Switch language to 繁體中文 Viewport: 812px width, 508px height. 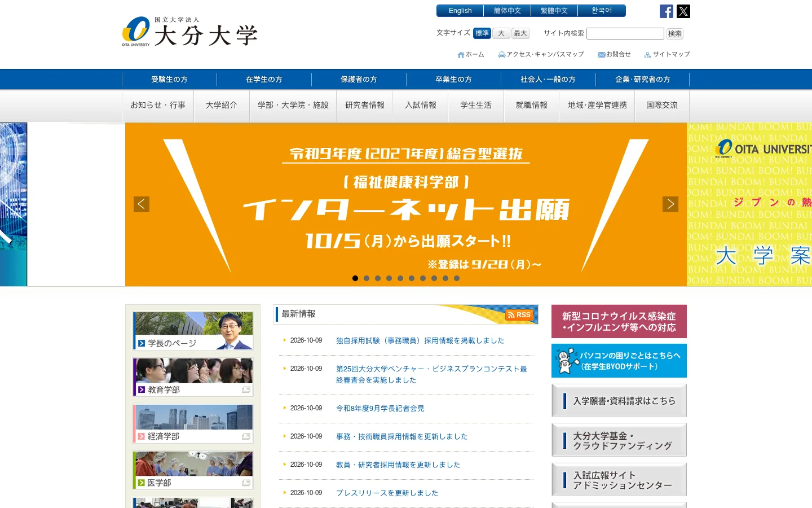(554, 11)
